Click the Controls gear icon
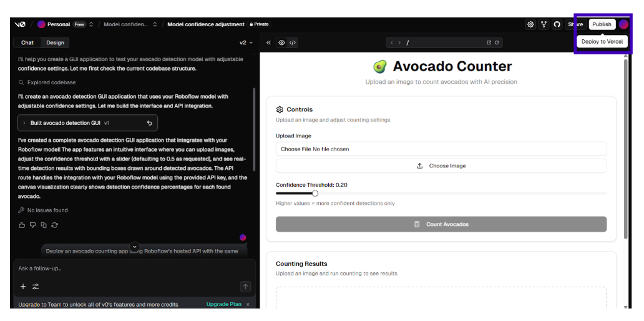 coord(280,109)
